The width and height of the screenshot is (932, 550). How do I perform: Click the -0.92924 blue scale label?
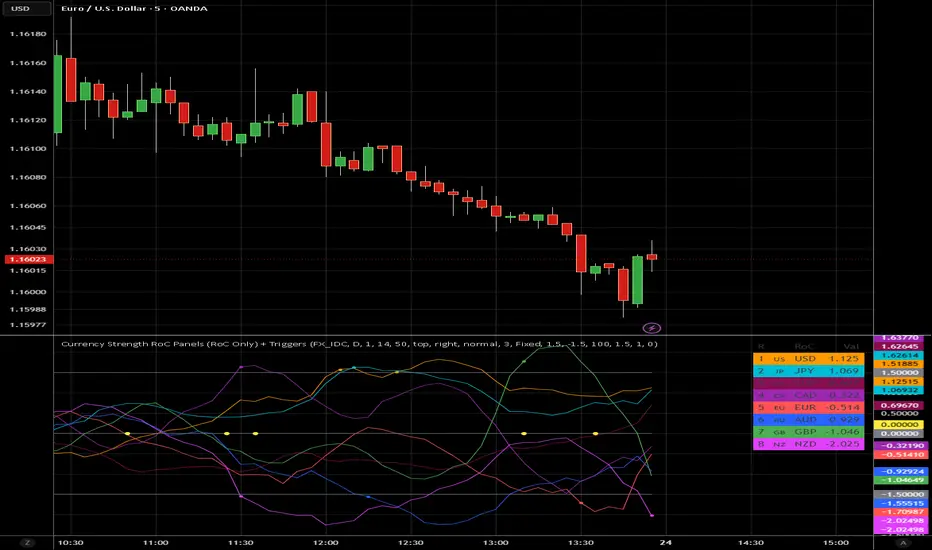click(899, 471)
